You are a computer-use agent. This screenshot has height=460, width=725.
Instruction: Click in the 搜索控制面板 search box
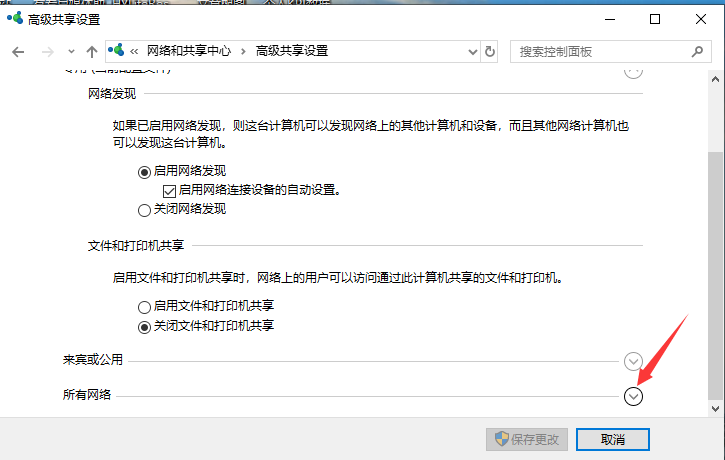pos(600,51)
